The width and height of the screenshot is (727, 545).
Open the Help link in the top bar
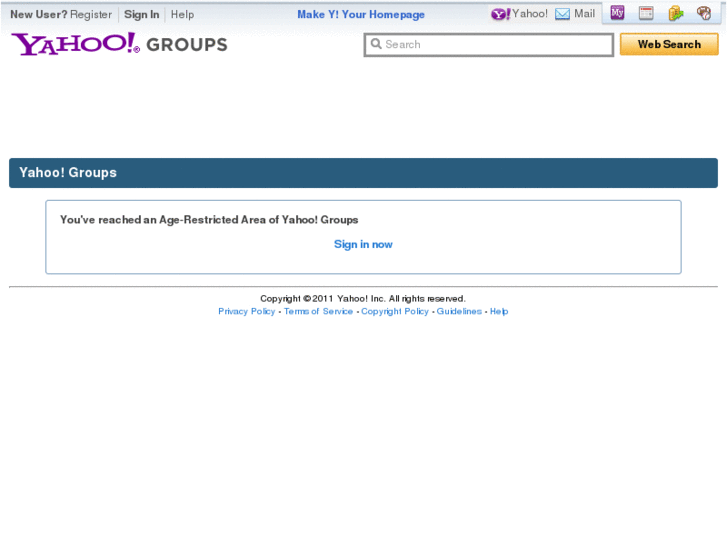[x=182, y=15]
